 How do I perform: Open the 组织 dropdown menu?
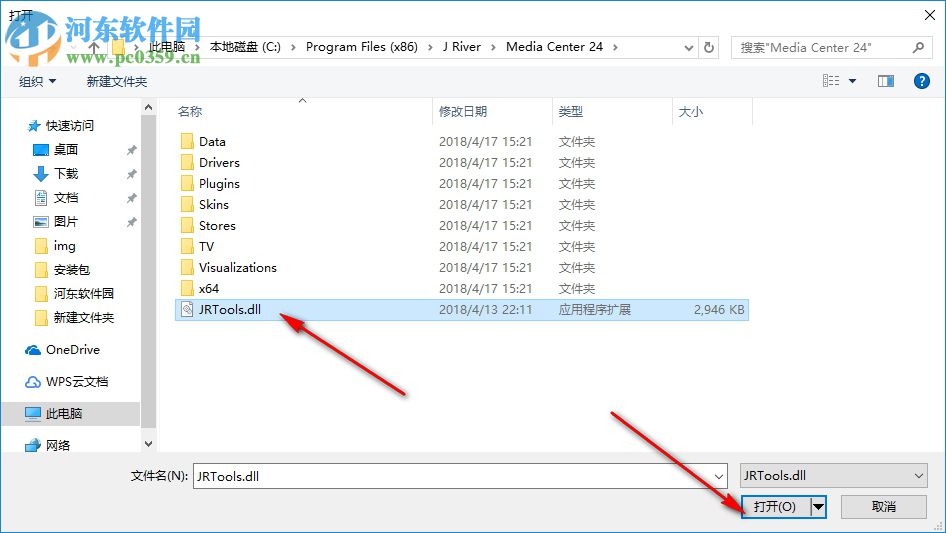pyautogui.click(x=37, y=81)
